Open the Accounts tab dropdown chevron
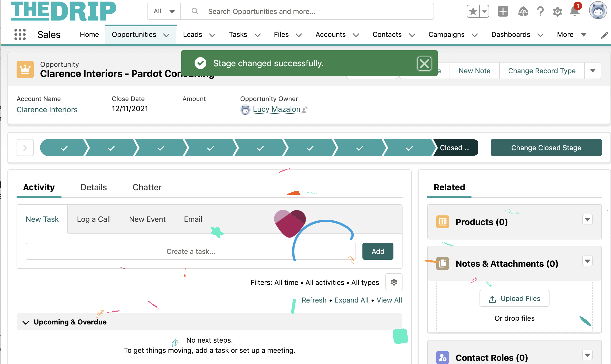Screen dimensions: 611x364 [356, 35]
